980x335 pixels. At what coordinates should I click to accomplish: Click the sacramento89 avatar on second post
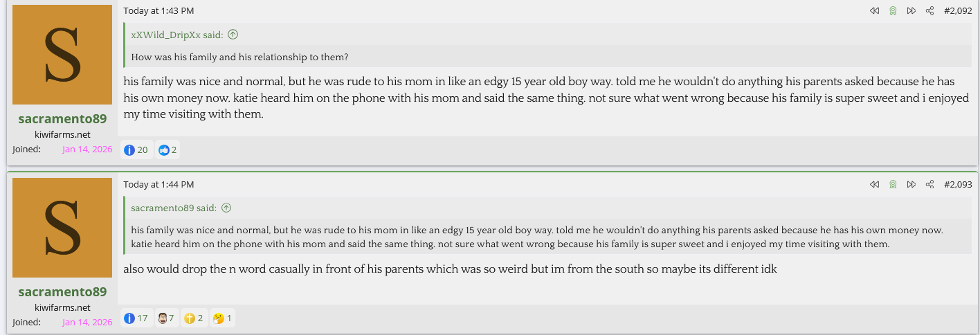(62, 228)
